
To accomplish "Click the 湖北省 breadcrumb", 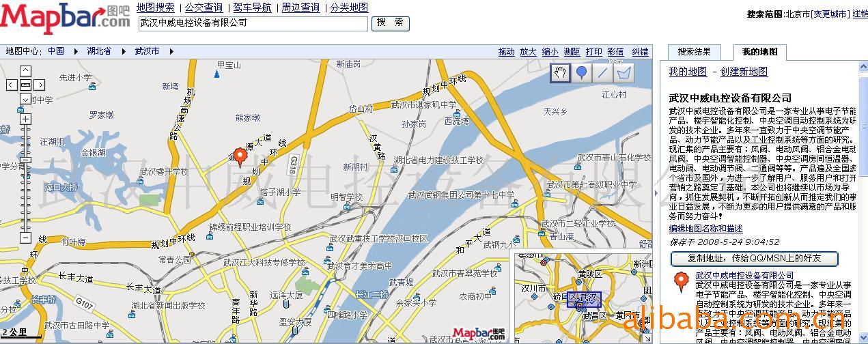I will pyautogui.click(x=99, y=51).
